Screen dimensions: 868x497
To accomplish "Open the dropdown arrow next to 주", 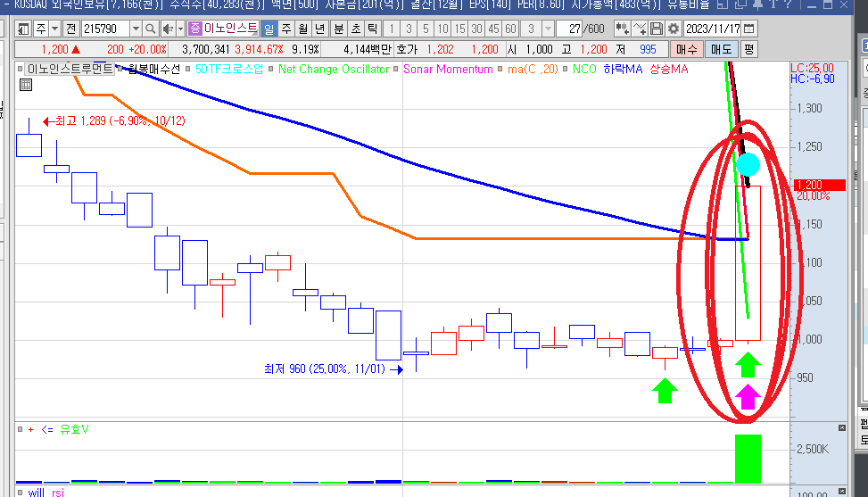I will 54,29.
